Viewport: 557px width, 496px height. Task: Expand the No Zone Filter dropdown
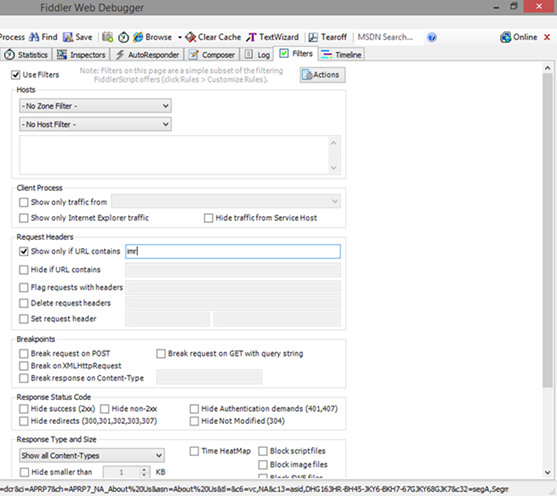(95, 106)
